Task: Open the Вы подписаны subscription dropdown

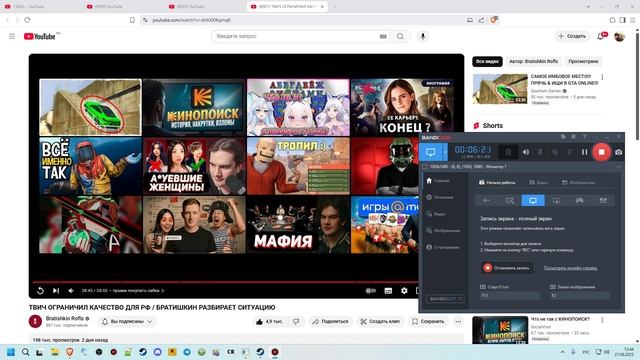Action: coord(127,322)
